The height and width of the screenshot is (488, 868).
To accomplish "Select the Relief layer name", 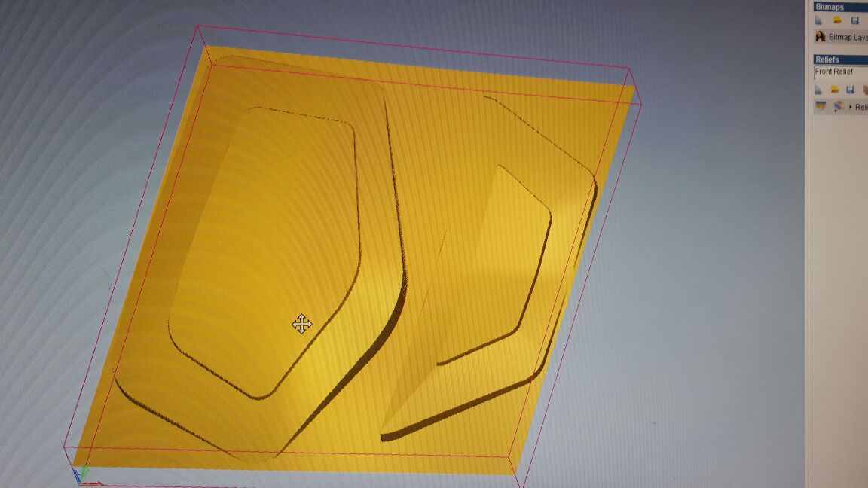I will point(861,108).
